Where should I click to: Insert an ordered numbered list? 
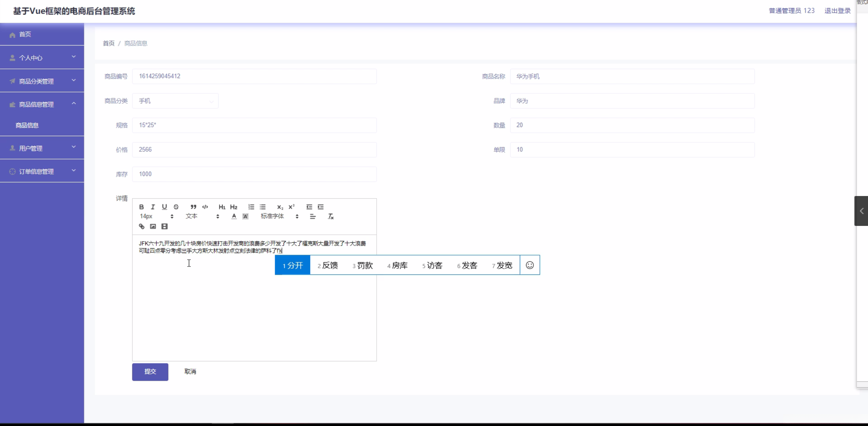[251, 207]
